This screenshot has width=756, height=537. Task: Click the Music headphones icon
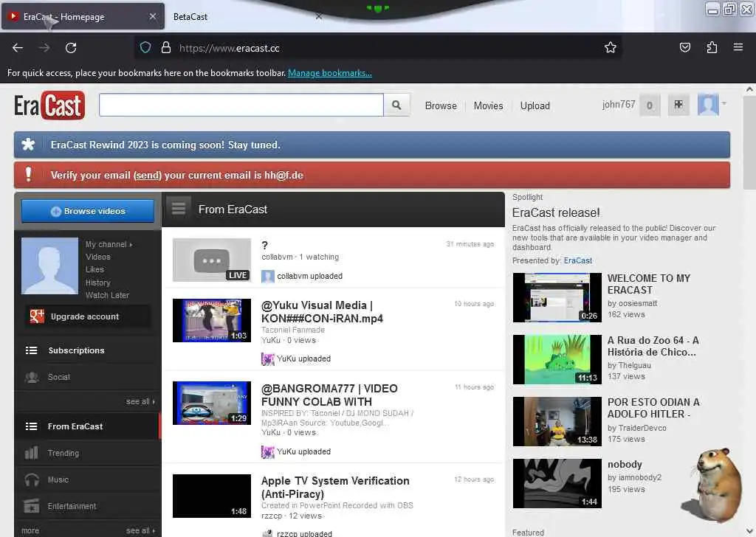(x=32, y=479)
